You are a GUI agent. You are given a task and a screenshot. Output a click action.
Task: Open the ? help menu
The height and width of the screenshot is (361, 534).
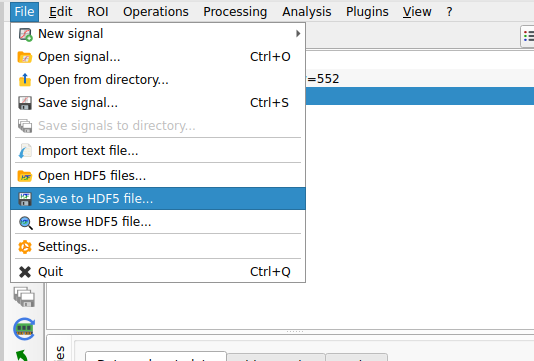click(450, 12)
